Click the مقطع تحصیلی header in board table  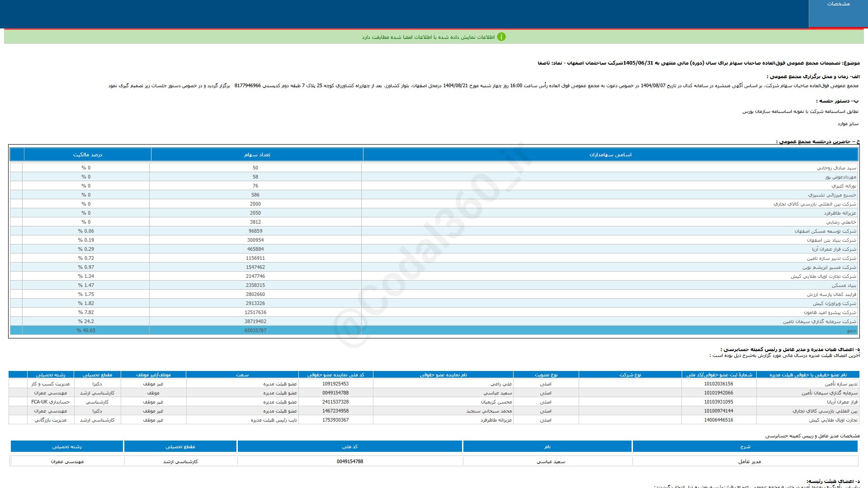coord(97,375)
